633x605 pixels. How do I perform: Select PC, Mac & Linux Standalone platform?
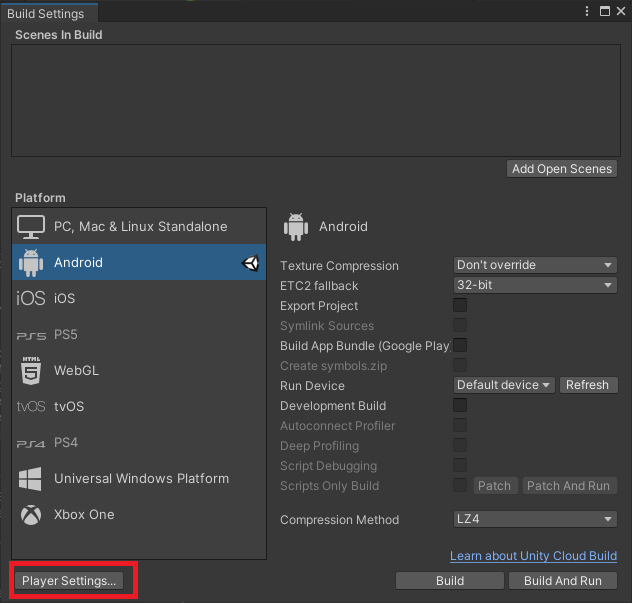(x=139, y=227)
